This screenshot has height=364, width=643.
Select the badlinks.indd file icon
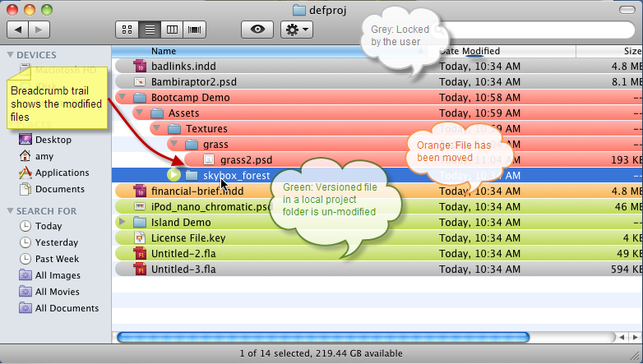click(140, 66)
